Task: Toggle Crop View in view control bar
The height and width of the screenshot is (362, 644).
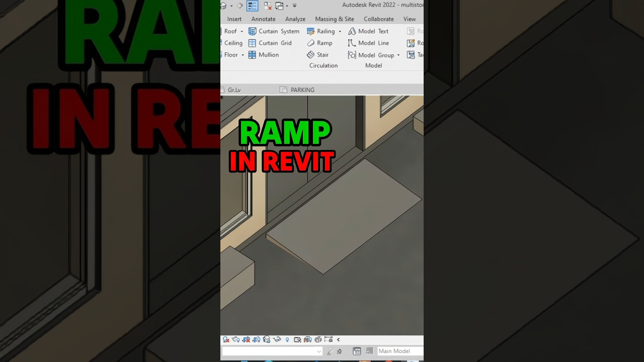Action: click(x=246, y=339)
